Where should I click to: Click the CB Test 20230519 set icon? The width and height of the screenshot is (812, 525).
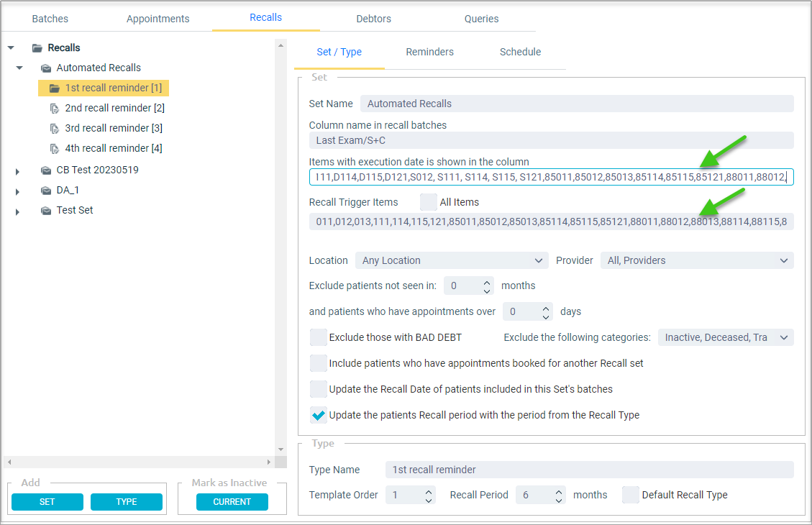click(46, 170)
